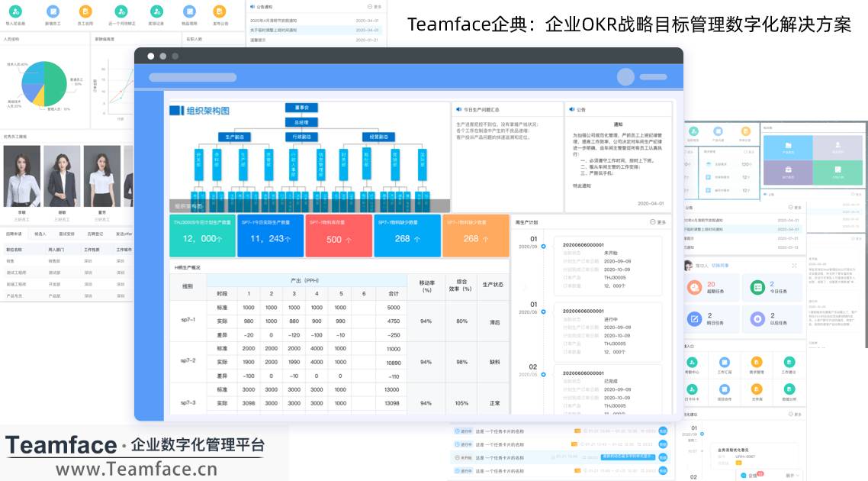Open the first employee photo thumbnail
This screenshot has height=481, width=868.
21,176
